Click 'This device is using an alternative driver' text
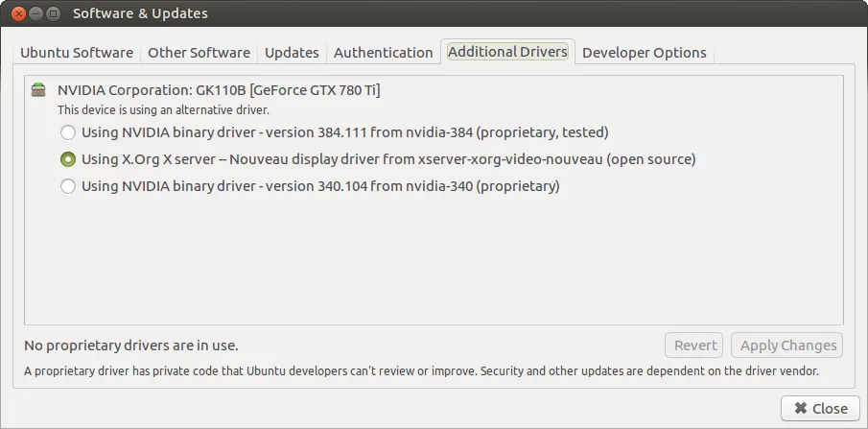 click(x=163, y=110)
